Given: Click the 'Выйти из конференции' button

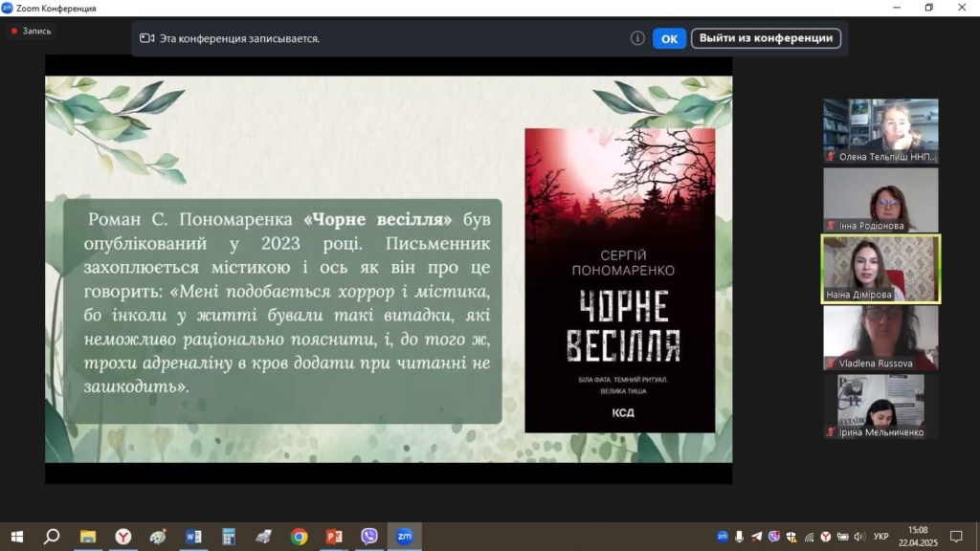Looking at the screenshot, I should 766,38.
